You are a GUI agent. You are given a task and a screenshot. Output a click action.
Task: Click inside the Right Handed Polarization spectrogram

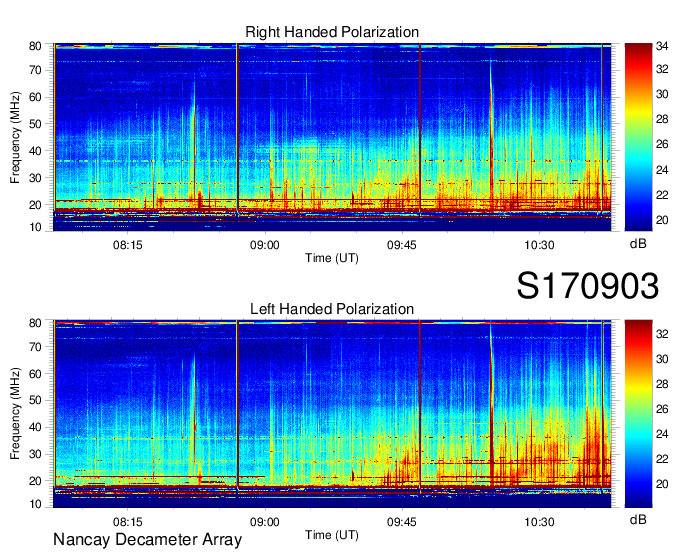(x=332, y=137)
